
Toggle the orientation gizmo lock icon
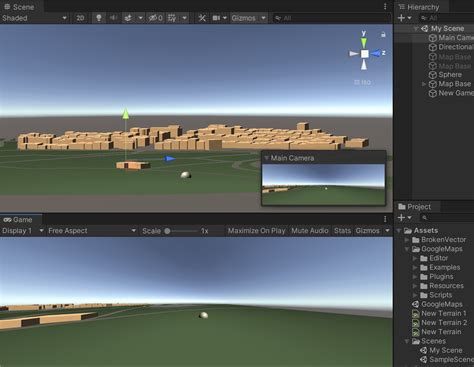383,34
